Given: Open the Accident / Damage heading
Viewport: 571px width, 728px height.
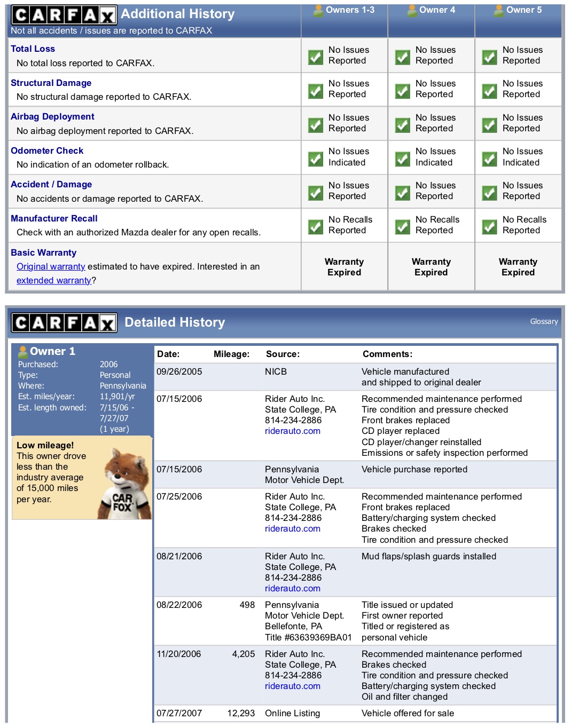Looking at the screenshot, I should (x=51, y=184).
